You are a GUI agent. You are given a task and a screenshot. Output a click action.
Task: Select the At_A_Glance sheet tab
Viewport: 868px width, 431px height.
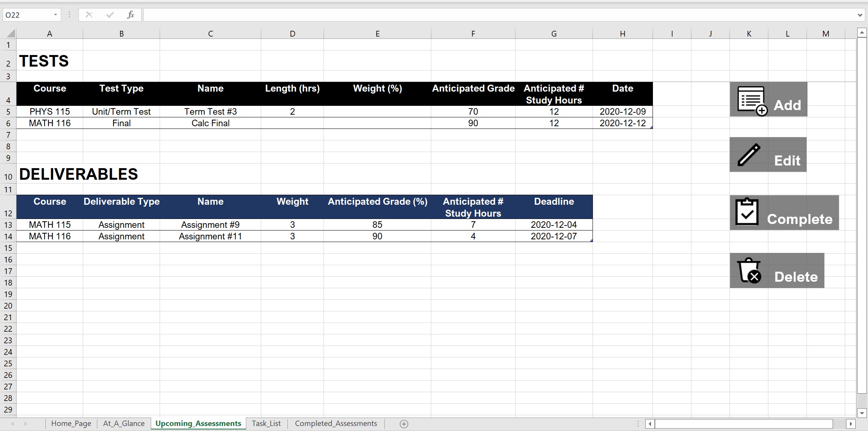click(124, 423)
